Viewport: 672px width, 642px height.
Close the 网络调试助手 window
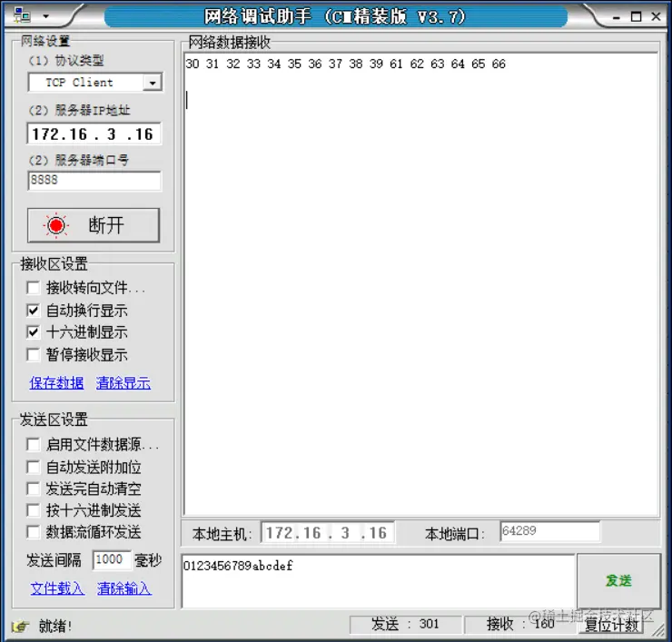[x=656, y=16]
